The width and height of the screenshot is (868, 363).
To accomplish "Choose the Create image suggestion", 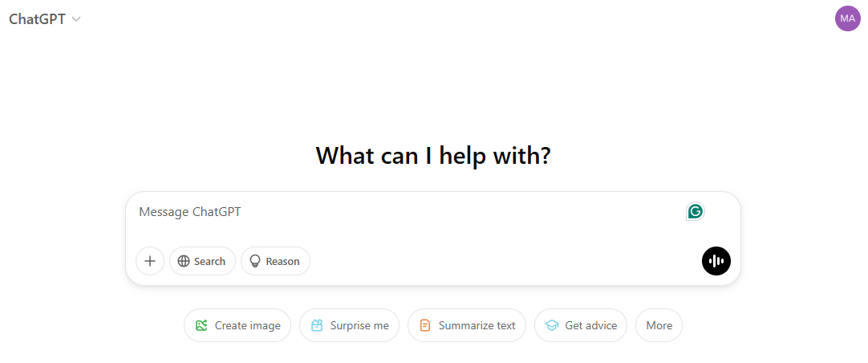I will coord(238,325).
